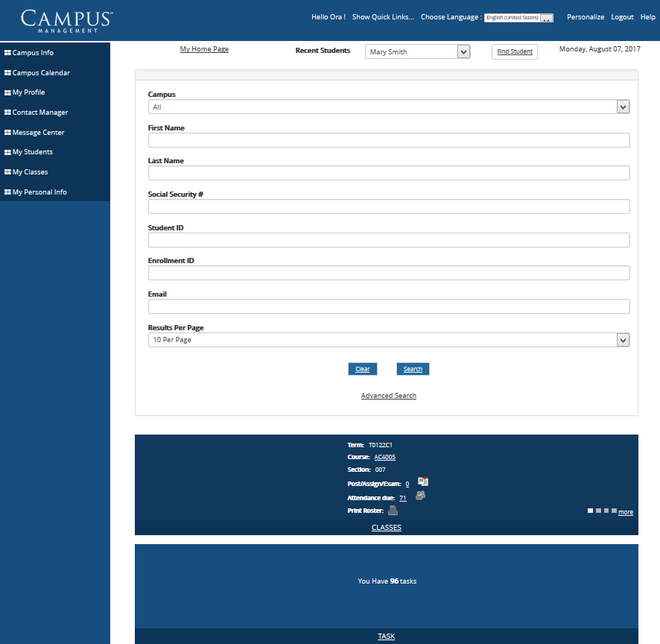Go to Message Center menu item
660x644 pixels.
click(x=39, y=133)
